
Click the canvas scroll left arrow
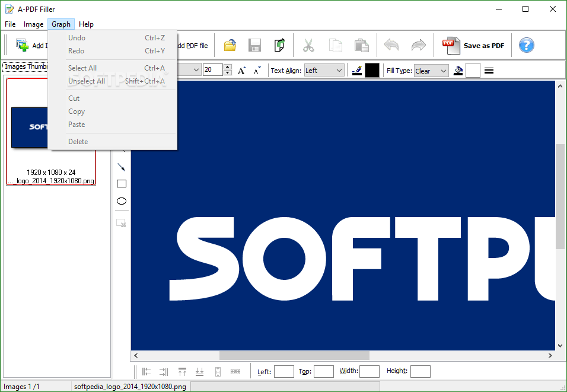tap(136, 355)
